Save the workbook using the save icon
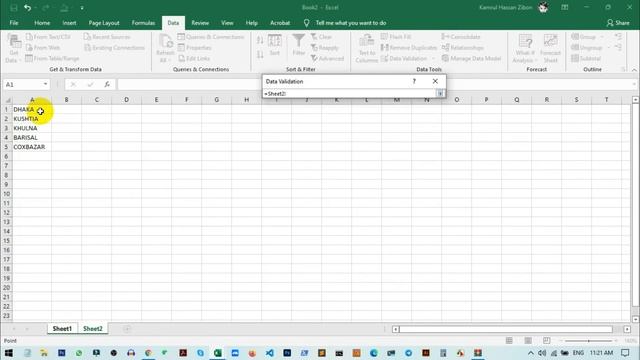Screen dimensions: 640x360 (13, 7)
